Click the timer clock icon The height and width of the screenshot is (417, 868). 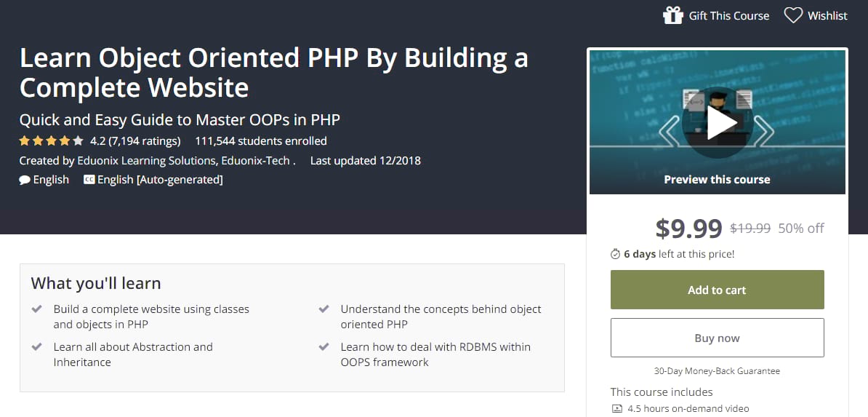(616, 254)
